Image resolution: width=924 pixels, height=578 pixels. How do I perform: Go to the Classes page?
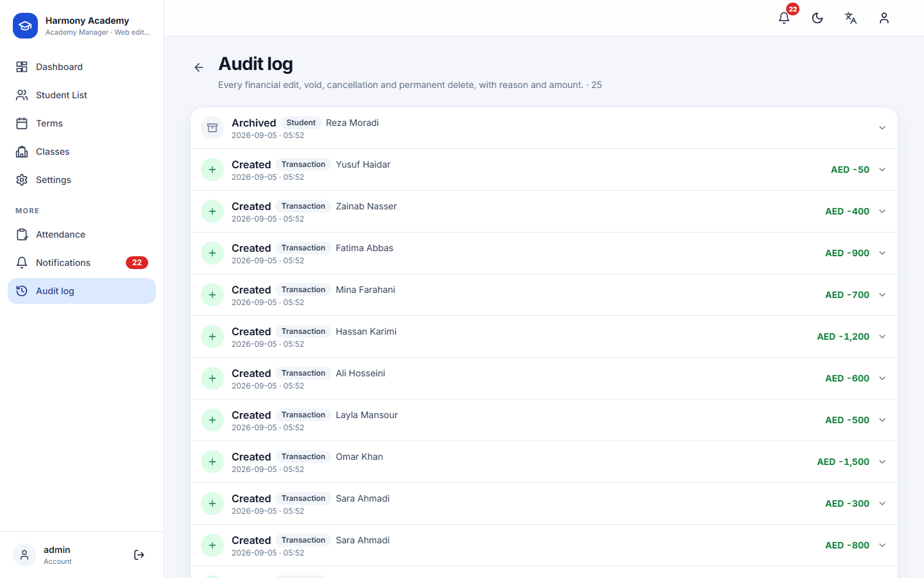(81, 152)
